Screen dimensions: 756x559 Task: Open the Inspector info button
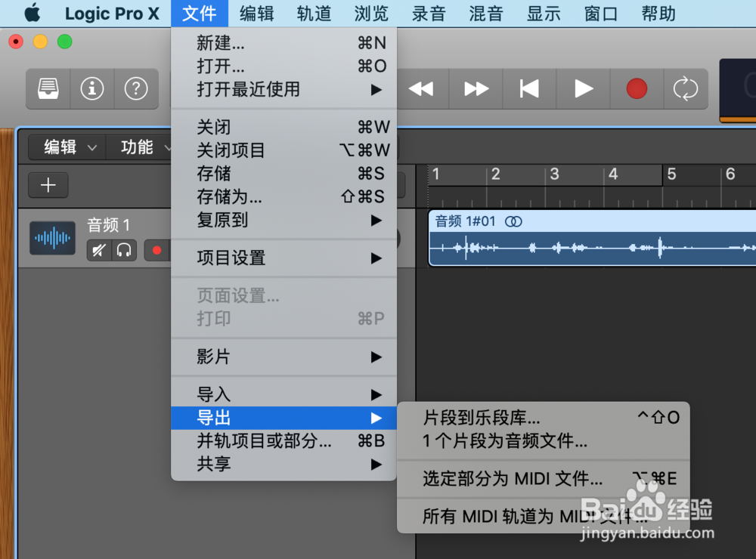click(92, 88)
